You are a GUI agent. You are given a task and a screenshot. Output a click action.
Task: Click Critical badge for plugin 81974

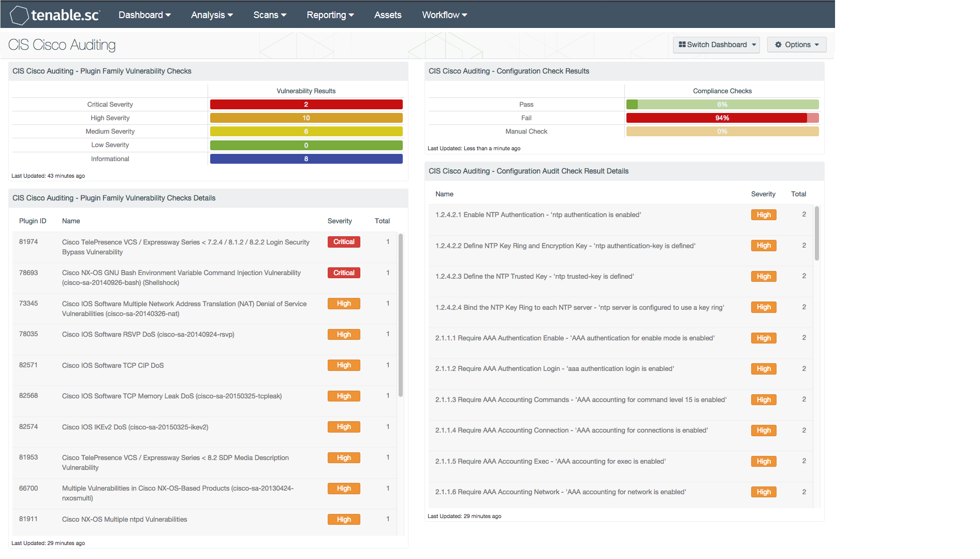click(x=344, y=242)
